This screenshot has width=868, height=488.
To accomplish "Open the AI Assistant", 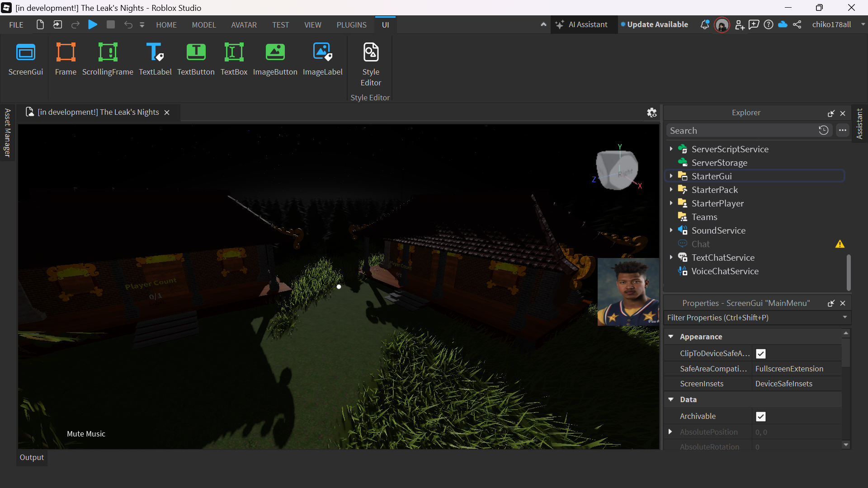I will click(x=583, y=24).
